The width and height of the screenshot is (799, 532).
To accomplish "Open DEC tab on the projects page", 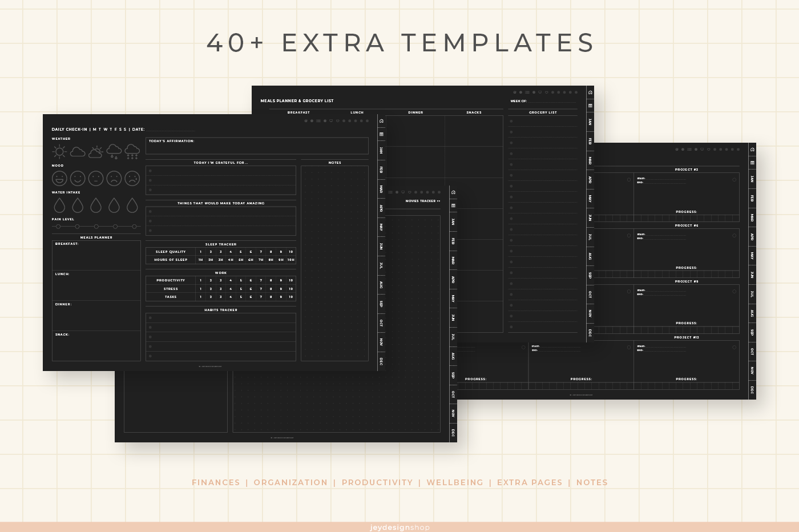I will tap(752, 390).
